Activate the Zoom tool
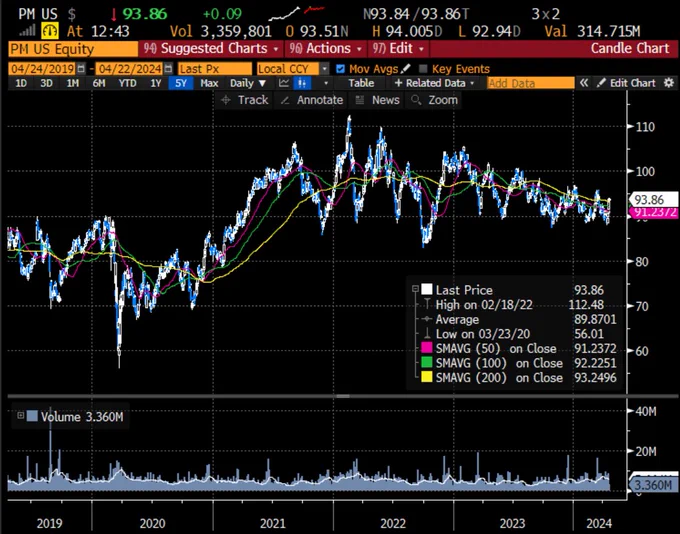680x534 pixels. tap(434, 100)
